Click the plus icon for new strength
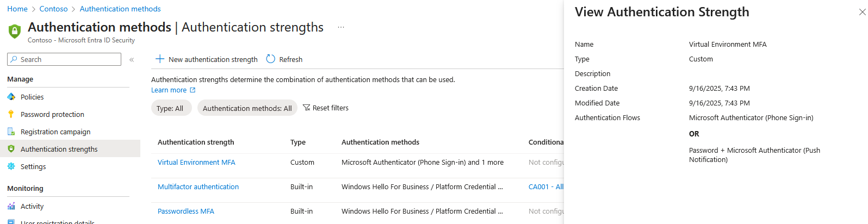Screen dimensions: 868x224 (160, 59)
